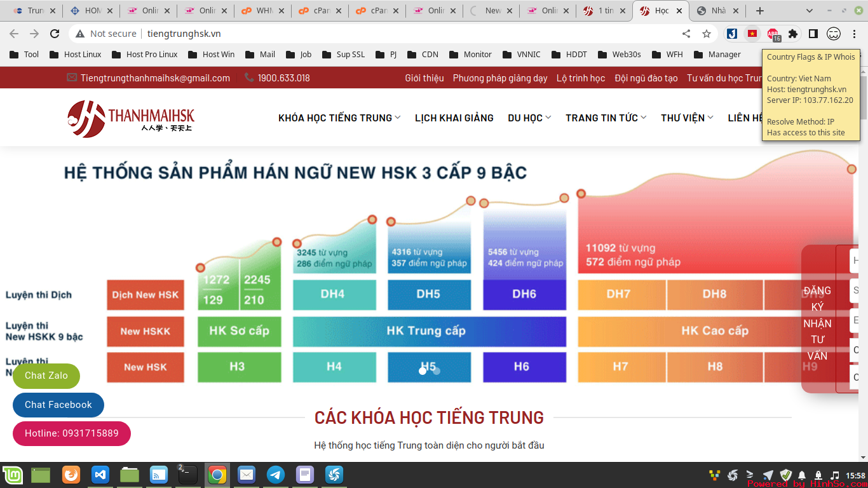Reload the tiengtrunghsk.vn page
Image resolution: width=868 pixels, height=488 pixels.
click(x=55, y=34)
